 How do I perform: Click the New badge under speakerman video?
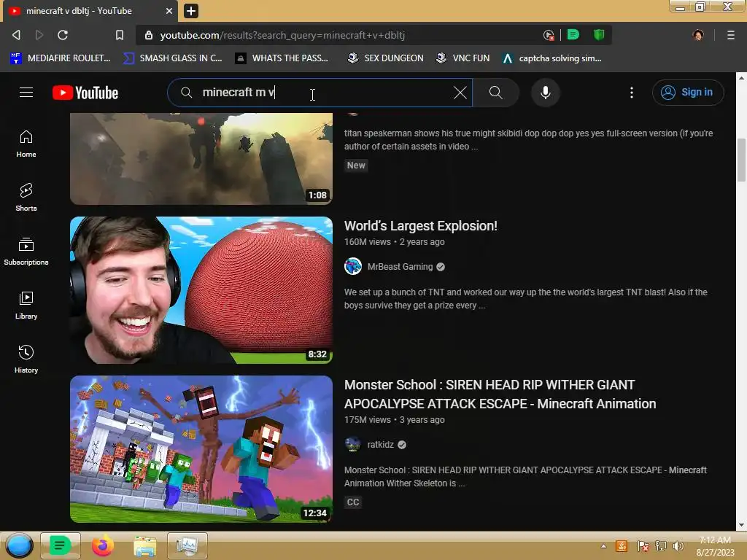(x=356, y=166)
